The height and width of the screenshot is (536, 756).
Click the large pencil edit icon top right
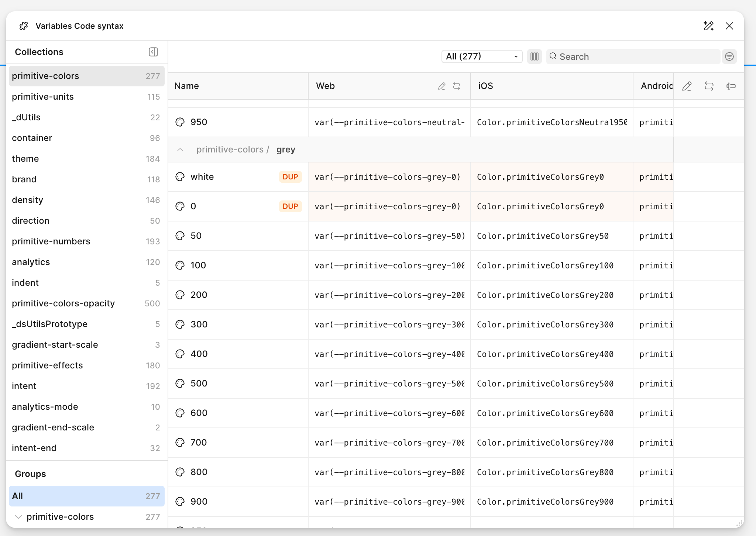(x=687, y=86)
